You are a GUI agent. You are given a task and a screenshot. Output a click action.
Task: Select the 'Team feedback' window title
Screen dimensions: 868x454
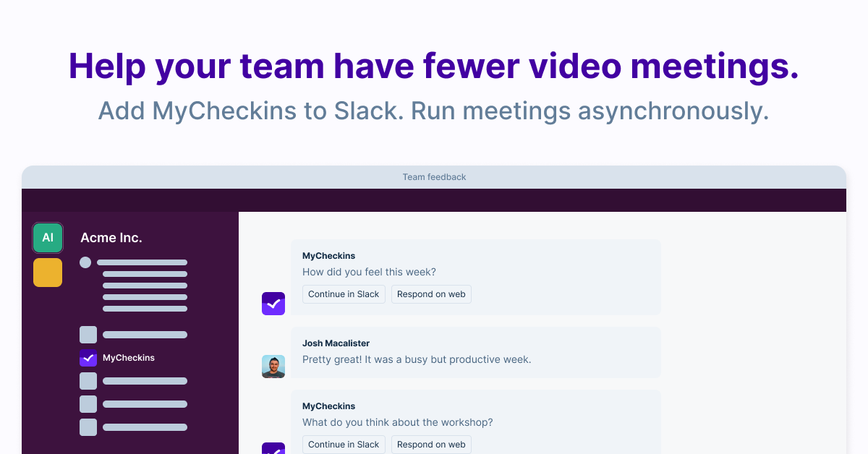(434, 177)
